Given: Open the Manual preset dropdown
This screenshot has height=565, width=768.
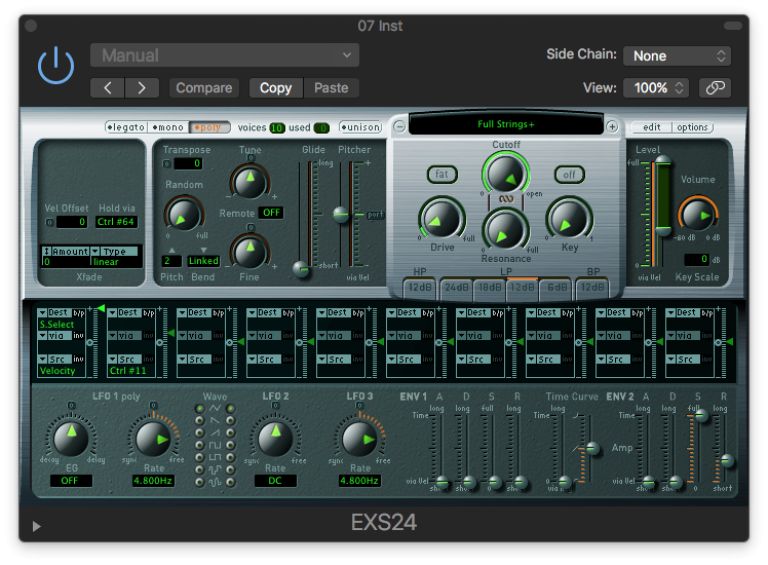Looking at the screenshot, I should pyautogui.click(x=225, y=55).
